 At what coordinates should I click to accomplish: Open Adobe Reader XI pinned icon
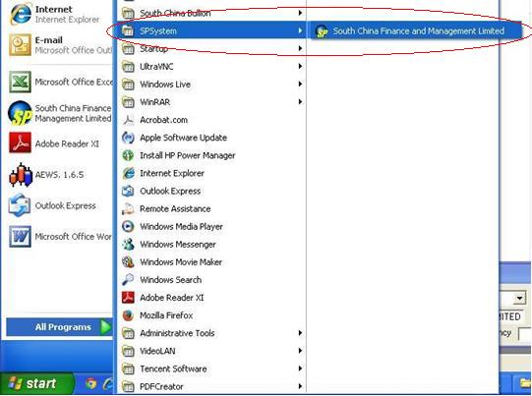20,143
